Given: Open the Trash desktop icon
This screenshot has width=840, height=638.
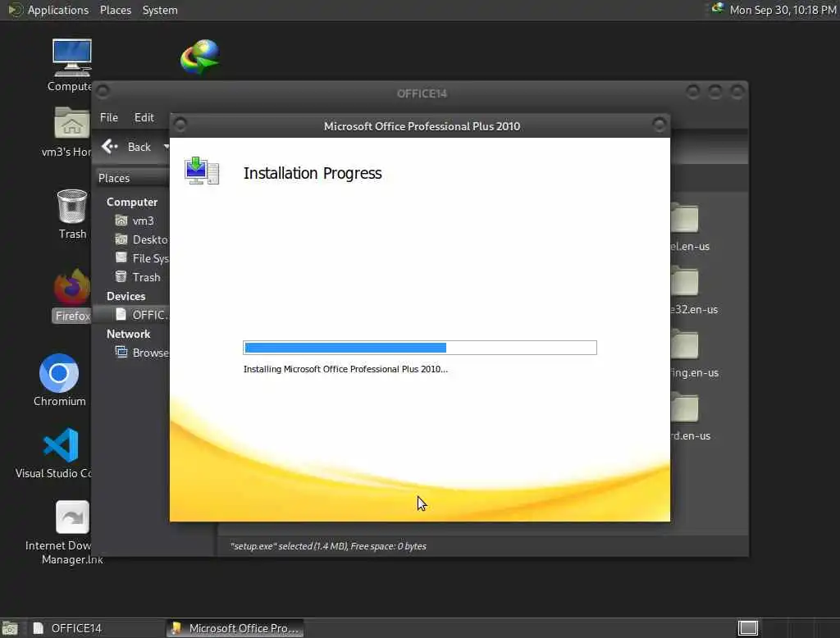Looking at the screenshot, I should 72,206.
